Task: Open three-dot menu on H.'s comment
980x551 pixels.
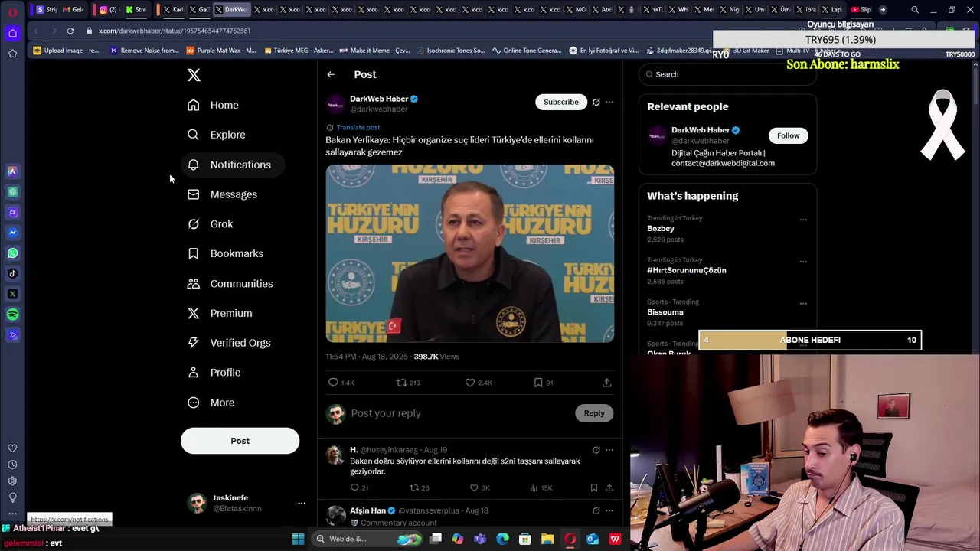Action: coord(609,450)
